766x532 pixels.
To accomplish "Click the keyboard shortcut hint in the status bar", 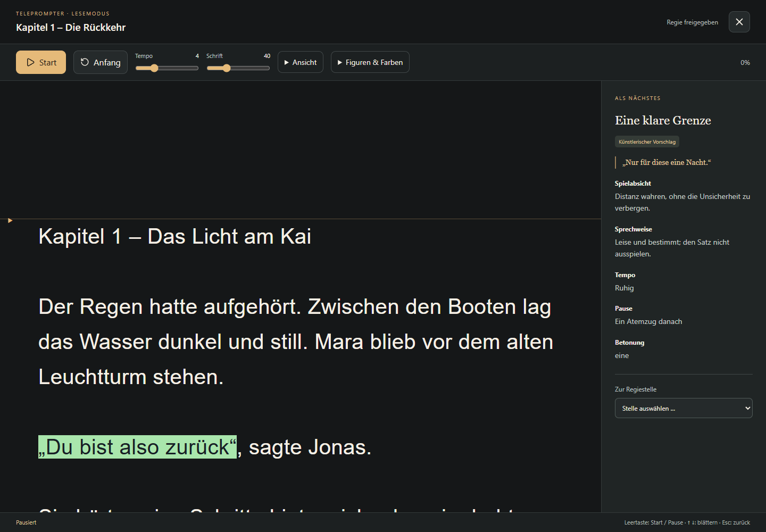I will point(687,522).
